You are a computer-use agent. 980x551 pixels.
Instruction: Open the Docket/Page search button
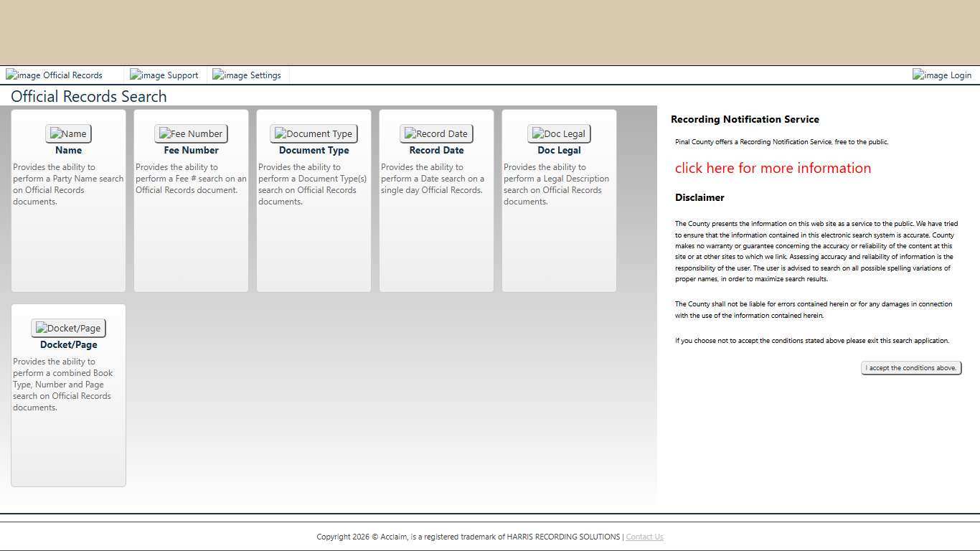coord(68,328)
